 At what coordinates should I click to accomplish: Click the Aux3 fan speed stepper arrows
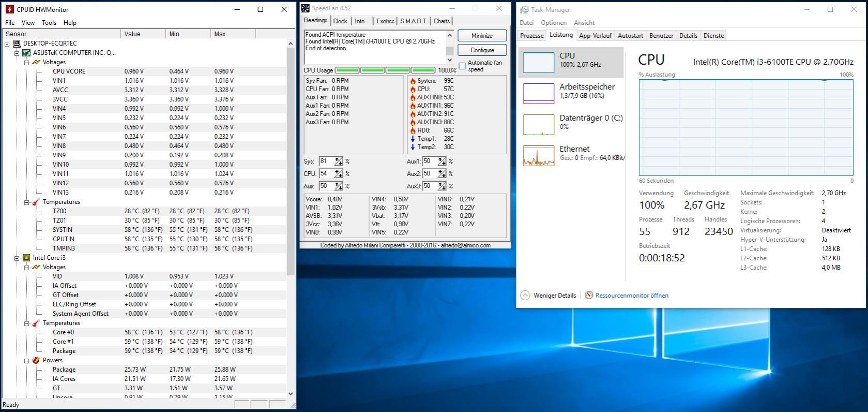(442, 186)
